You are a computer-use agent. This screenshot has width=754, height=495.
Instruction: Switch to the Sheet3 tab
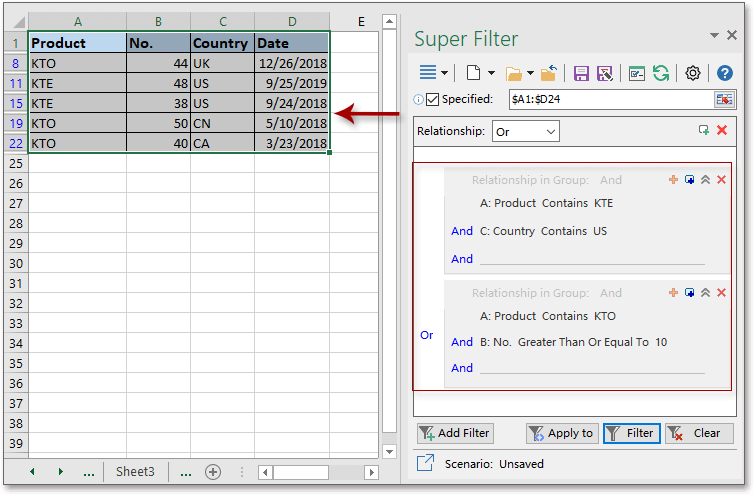(135, 471)
